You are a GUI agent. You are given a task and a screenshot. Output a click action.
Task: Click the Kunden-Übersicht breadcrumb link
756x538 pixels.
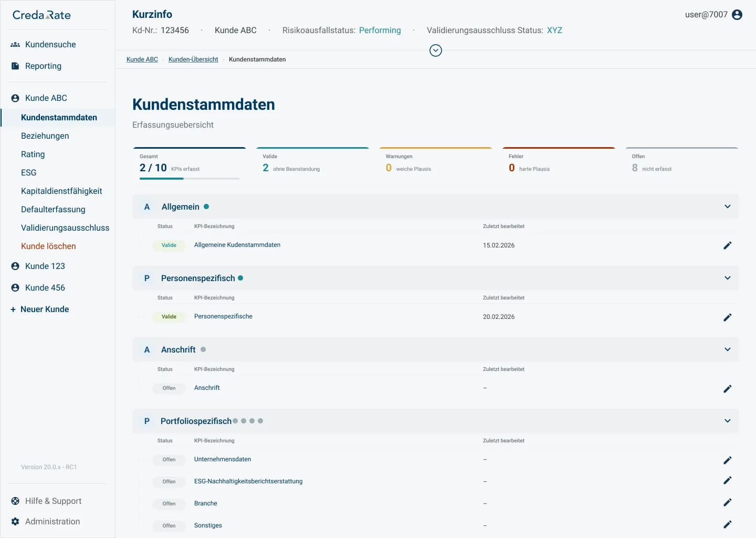[193, 59]
